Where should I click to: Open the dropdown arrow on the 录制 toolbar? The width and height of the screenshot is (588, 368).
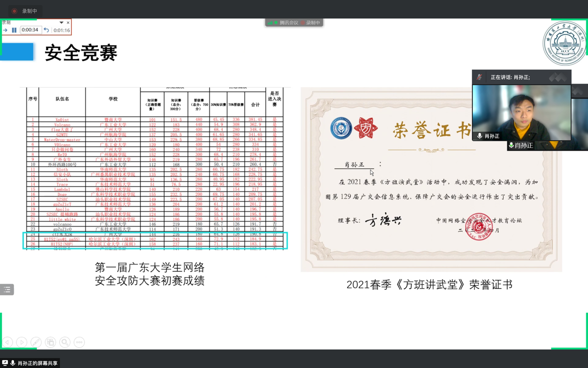point(61,23)
